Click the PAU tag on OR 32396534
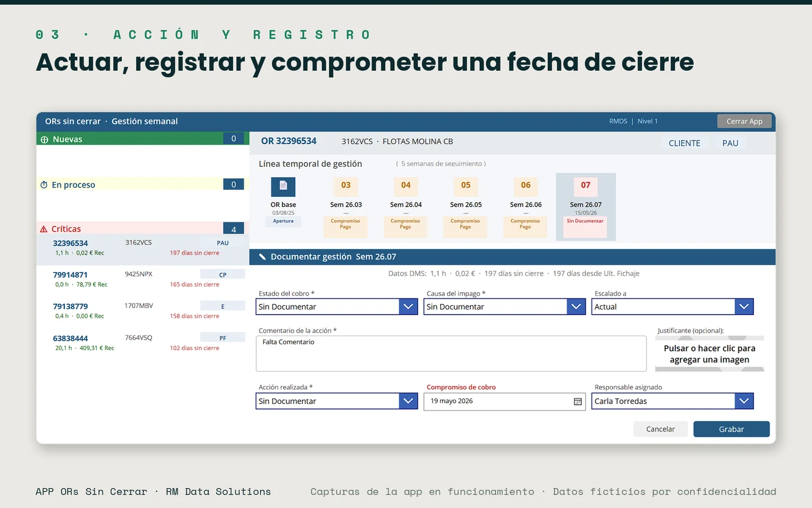 coord(223,243)
